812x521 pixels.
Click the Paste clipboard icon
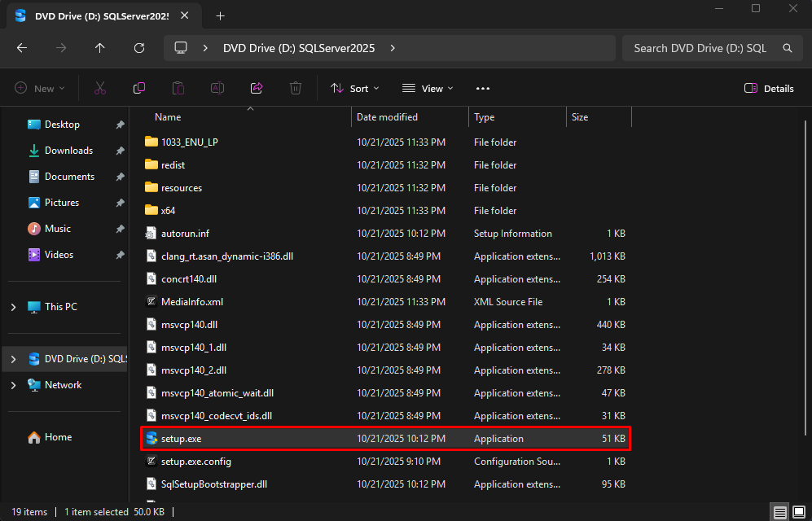pos(178,89)
